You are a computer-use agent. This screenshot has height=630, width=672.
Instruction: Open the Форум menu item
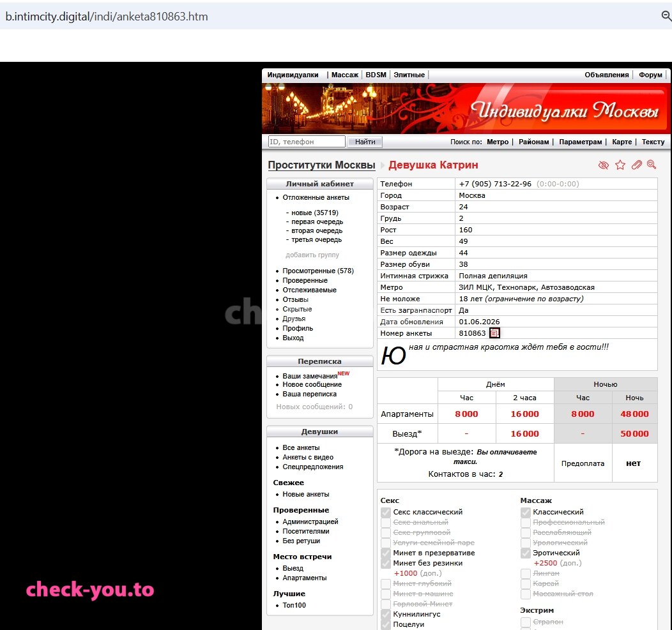point(650,75)
